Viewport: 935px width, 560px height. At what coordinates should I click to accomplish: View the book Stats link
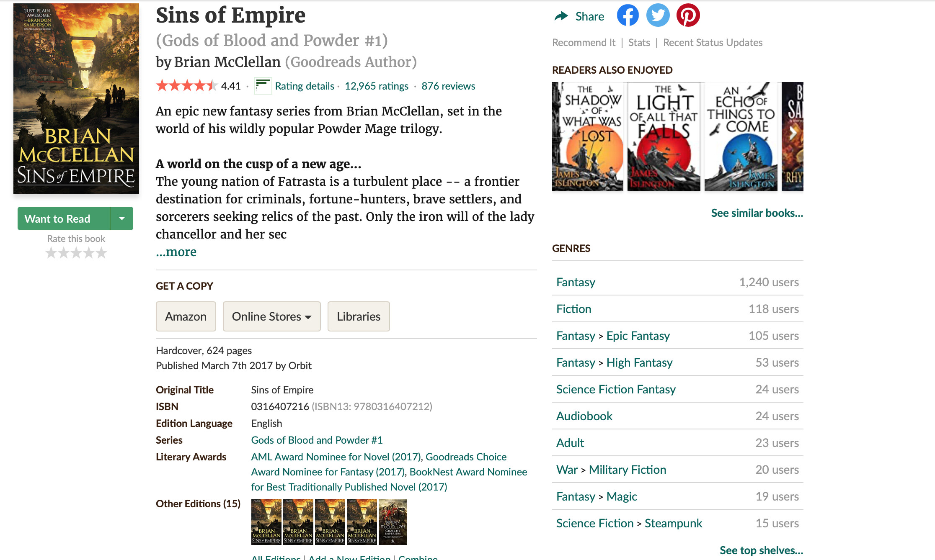pos(639,43)
